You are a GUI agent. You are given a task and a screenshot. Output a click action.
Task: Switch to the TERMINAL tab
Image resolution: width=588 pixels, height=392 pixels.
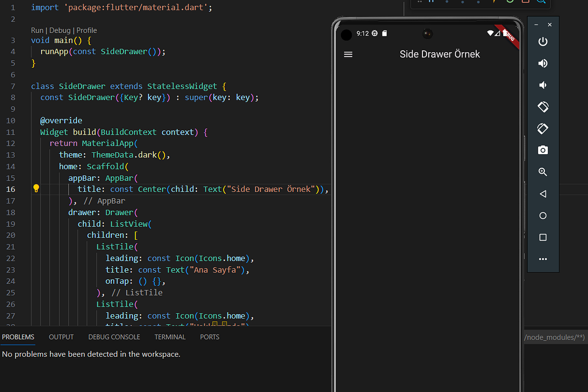point(170,337)
